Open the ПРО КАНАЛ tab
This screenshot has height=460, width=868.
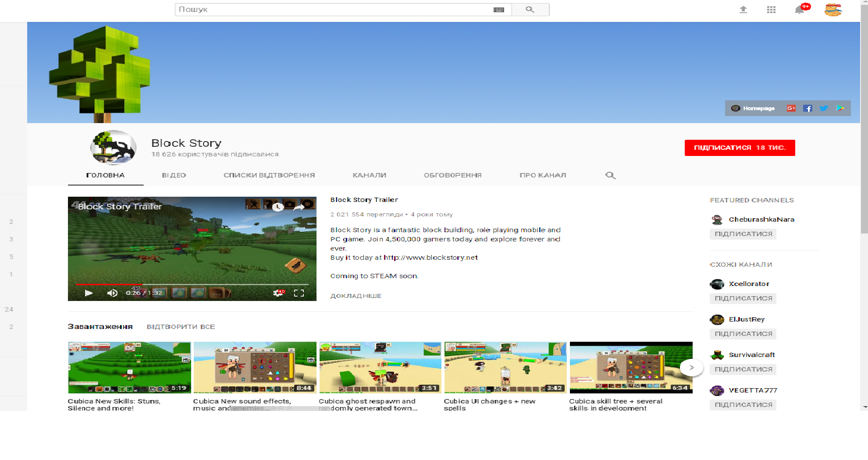(543, 175)
